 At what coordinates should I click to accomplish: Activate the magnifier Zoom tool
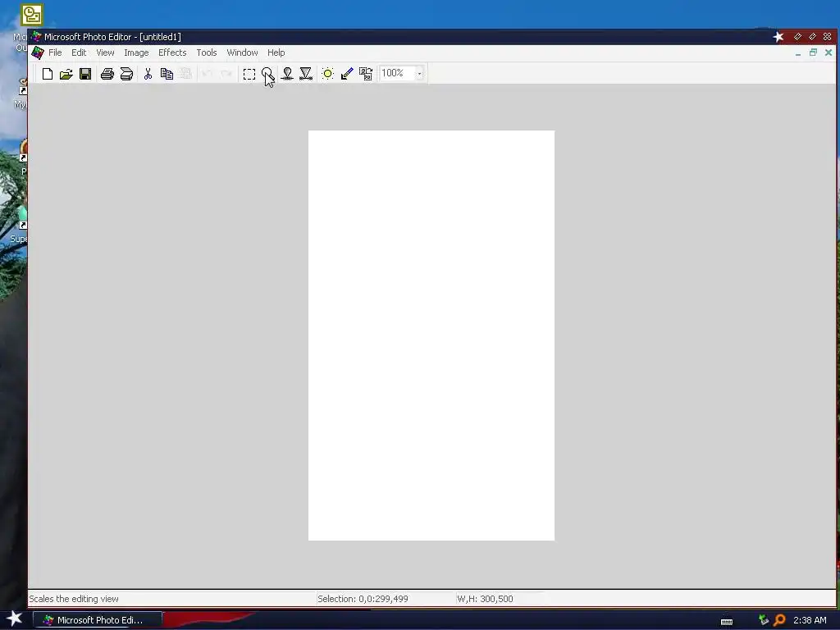click(267, 74)
